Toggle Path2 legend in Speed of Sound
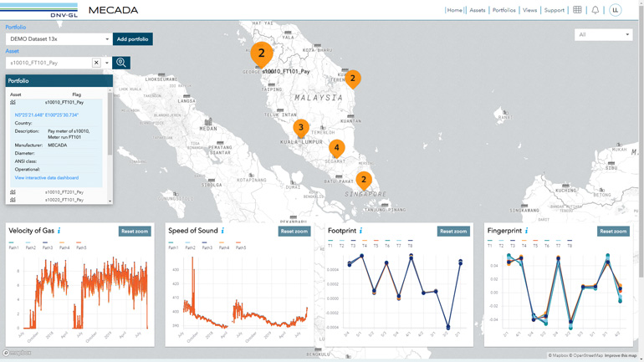644x362 pixels. (190, 246)
